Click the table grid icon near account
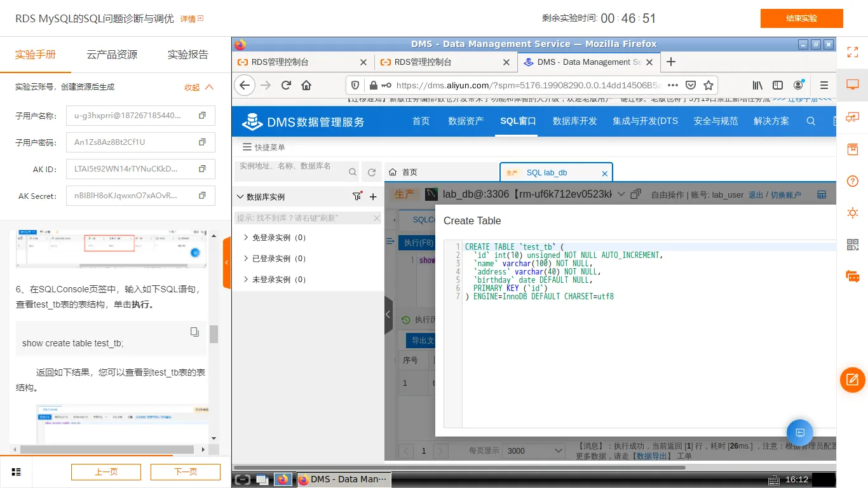This screenshot has height=488, width=868. [x=822, y=194]
